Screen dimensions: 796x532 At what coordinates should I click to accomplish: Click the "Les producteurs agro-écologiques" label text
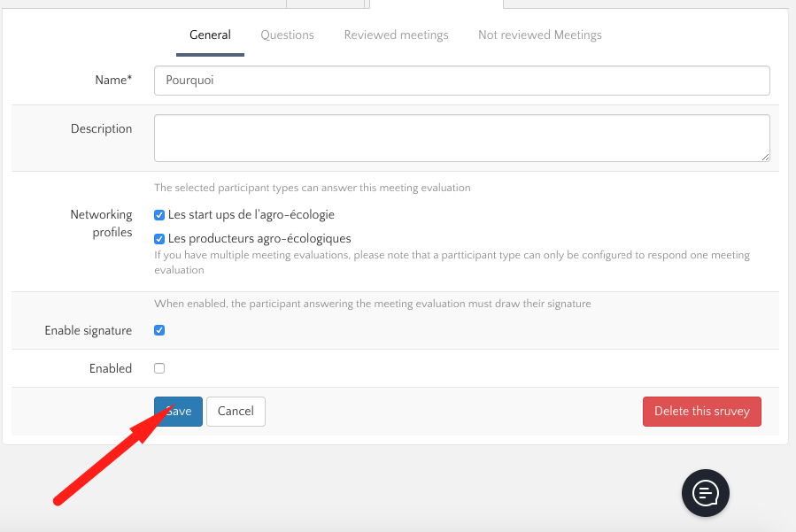point(259,239)
